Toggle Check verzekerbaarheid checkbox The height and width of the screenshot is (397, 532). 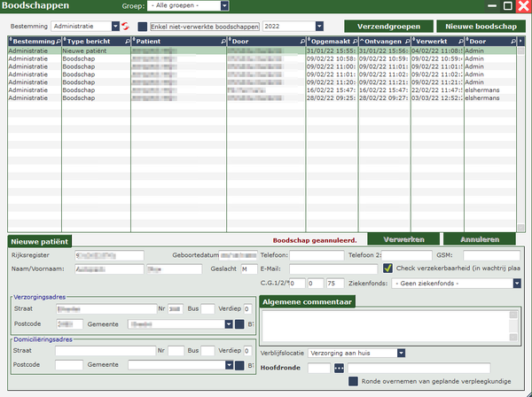[388, 269]
